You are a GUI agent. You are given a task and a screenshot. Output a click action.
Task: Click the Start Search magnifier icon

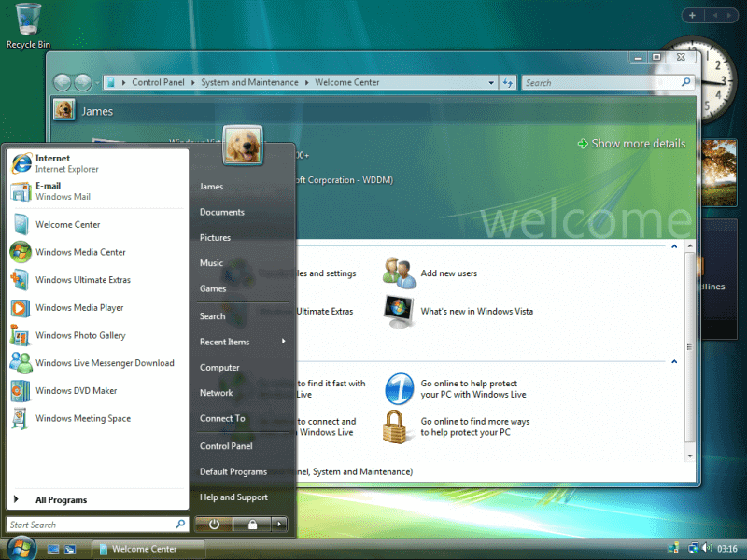[x=180, y=524]
